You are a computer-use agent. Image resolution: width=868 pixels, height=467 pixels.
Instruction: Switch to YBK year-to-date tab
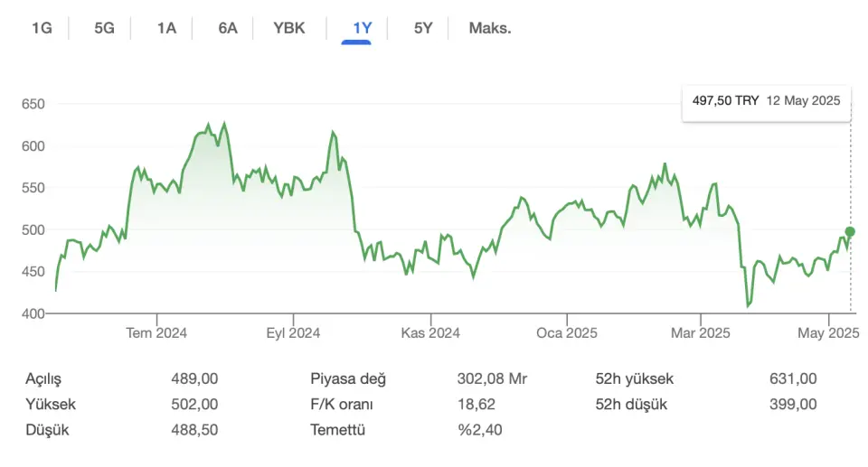[289, 28]
